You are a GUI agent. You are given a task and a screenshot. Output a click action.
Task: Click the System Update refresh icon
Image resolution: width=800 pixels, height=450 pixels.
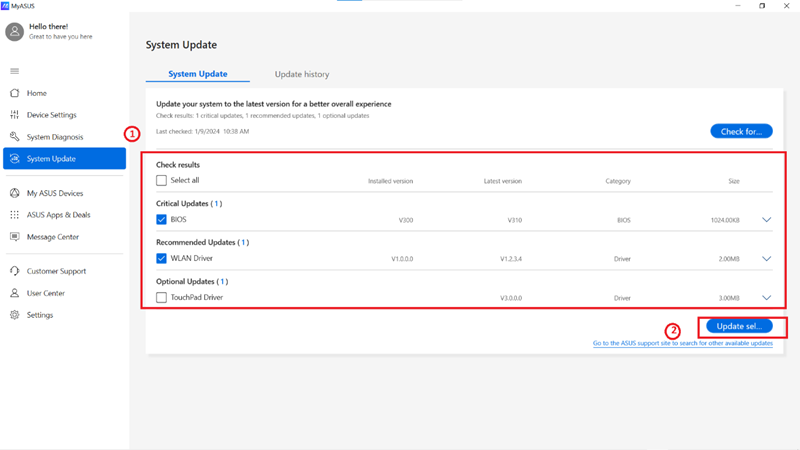pos(14,159)
